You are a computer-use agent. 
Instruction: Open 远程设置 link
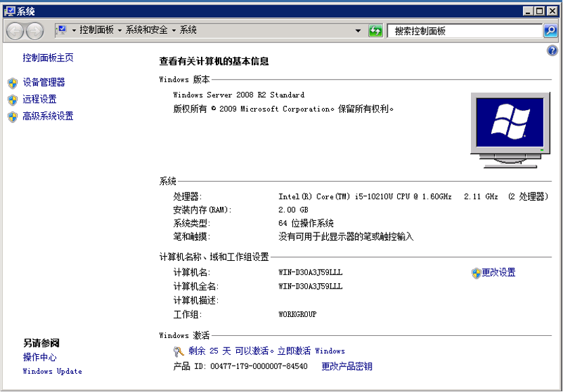pos(39,99)
